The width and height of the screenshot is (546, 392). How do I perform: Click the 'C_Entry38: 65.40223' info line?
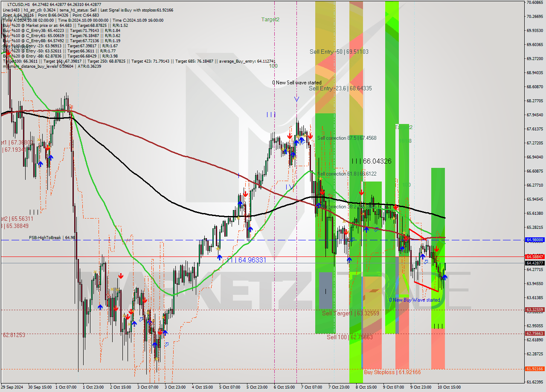click(61, 30)
